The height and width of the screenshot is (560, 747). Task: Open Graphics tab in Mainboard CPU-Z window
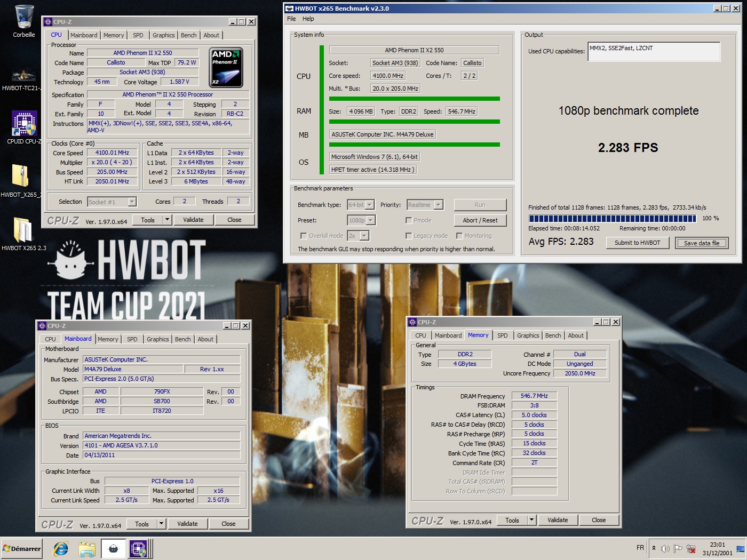(x=158, y=339)
